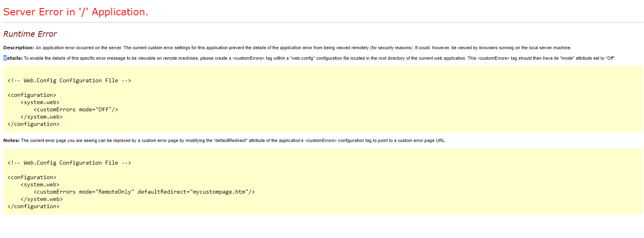Click the first closing </configuration> tag
644x238 pixels.
[34, 124]
